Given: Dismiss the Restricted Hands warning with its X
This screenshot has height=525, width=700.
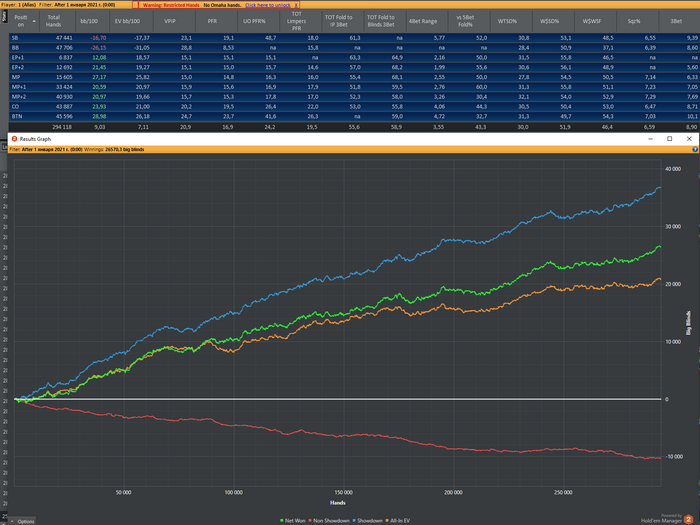Looking at the screenshot, I should click(296, 5).
